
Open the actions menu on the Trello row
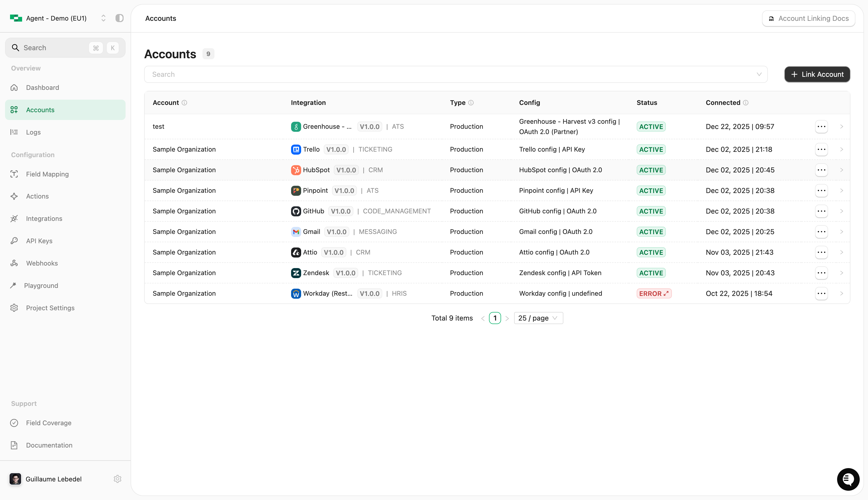821,149
